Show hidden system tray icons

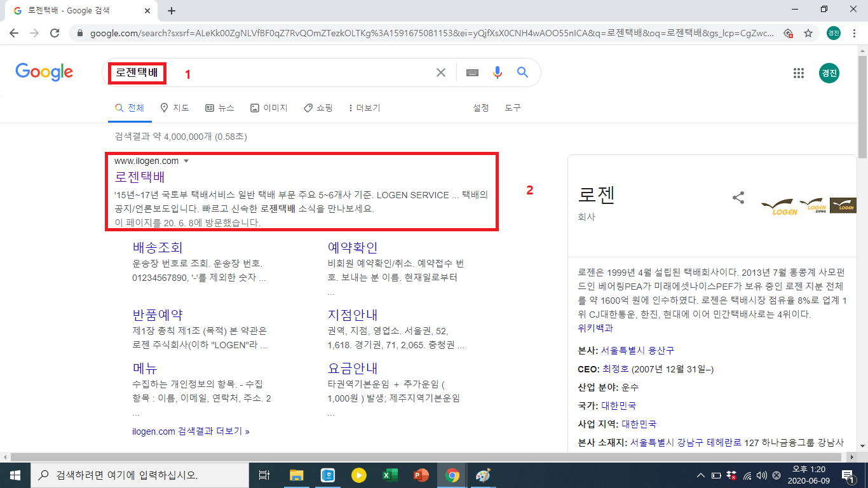coord(701,475)
